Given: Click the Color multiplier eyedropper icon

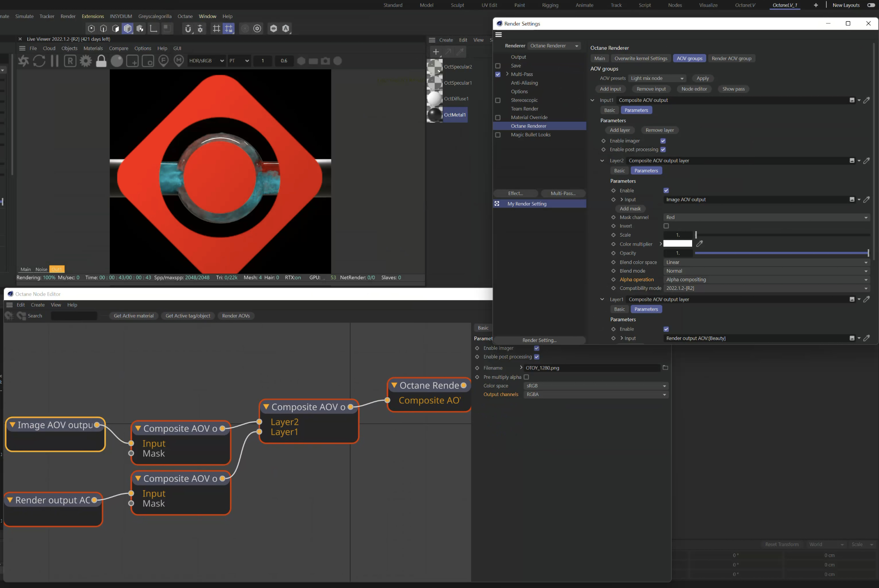Looking at the screenshot, I should click(700, 244).
